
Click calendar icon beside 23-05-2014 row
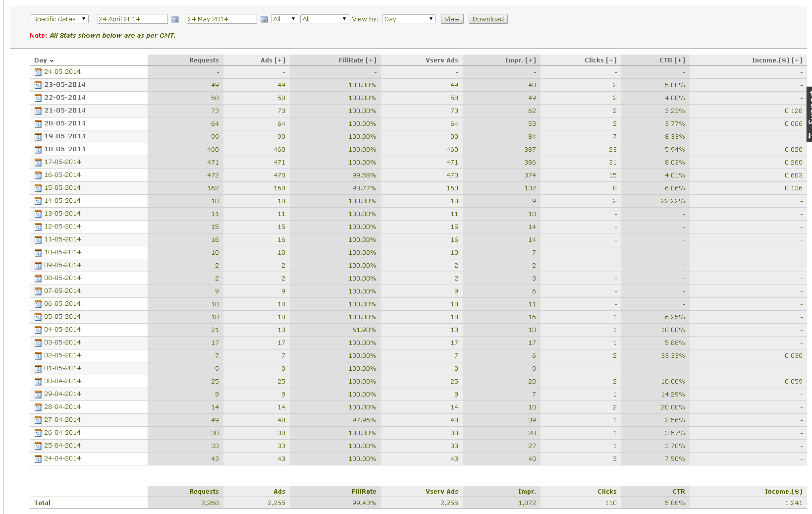(x=38, y=85)
